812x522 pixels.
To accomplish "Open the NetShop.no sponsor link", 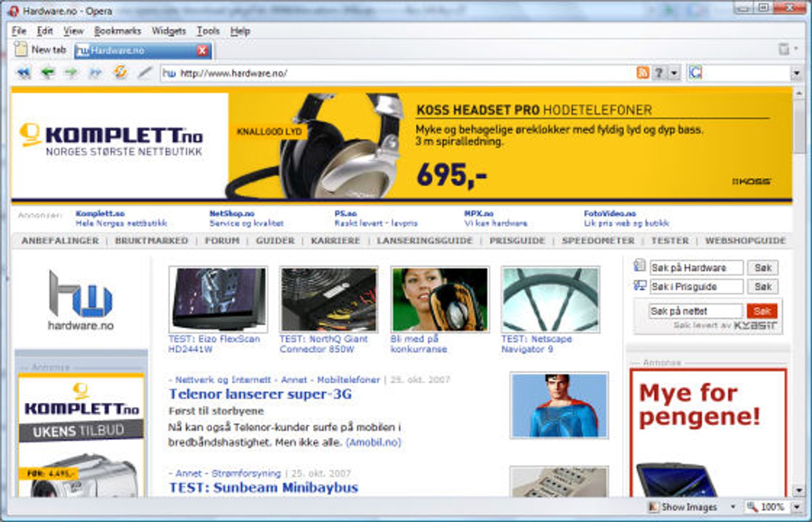I will [x=232, y=214].
